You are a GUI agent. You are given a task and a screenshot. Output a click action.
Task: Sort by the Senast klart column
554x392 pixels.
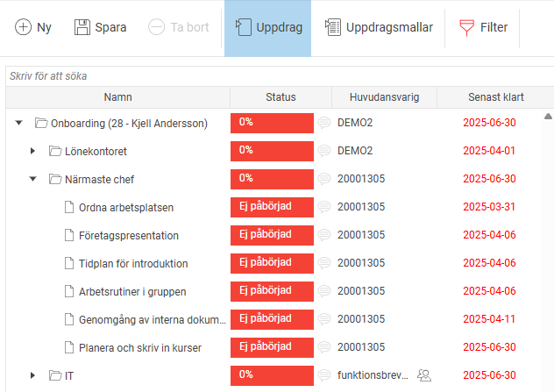495,97
